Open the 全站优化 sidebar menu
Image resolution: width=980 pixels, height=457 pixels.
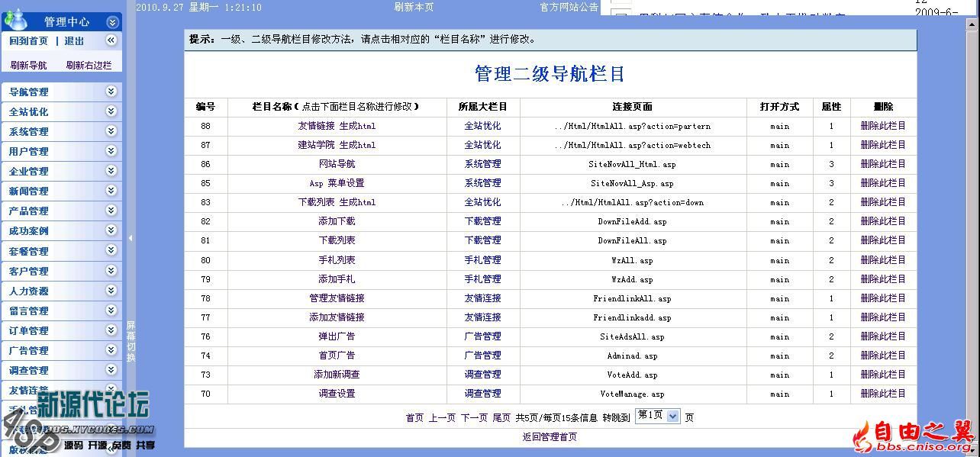coord(29,112)
